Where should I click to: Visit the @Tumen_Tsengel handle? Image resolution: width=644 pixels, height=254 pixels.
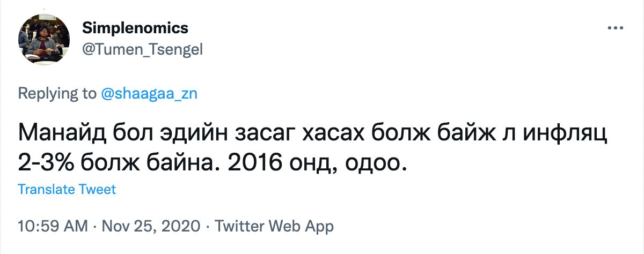[142, 49]
